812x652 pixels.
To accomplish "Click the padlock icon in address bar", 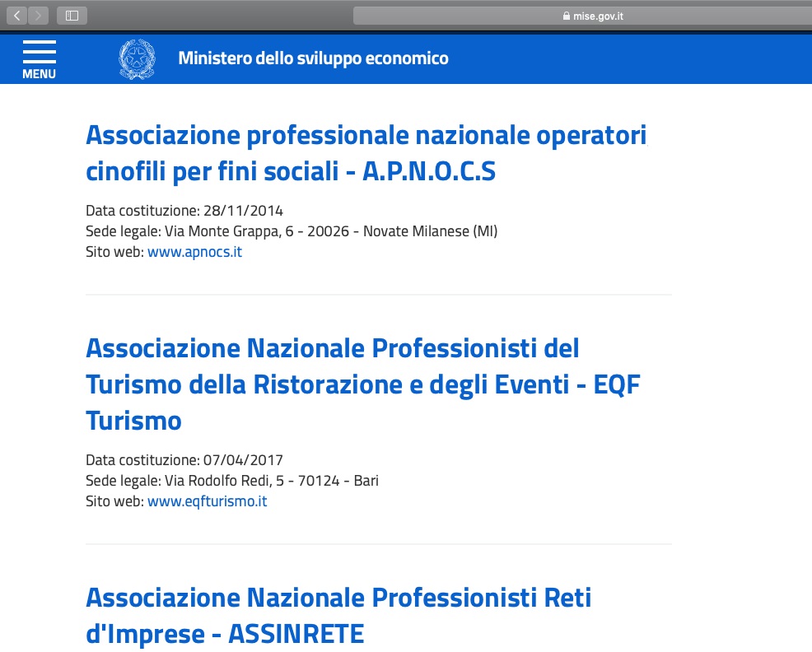I will [x=566, y=16].
